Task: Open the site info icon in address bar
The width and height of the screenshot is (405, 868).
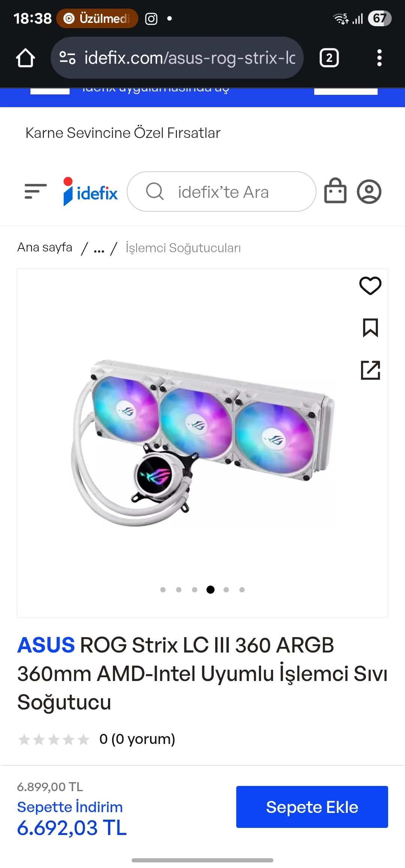Action: coord(67,58)
